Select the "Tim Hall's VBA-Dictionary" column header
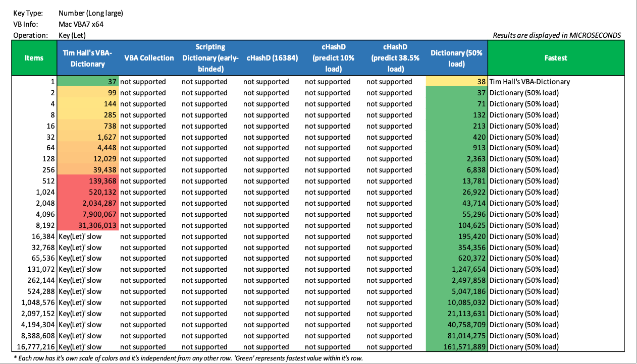The width and height of the screenshot is (637, 364). coord(87,58)
